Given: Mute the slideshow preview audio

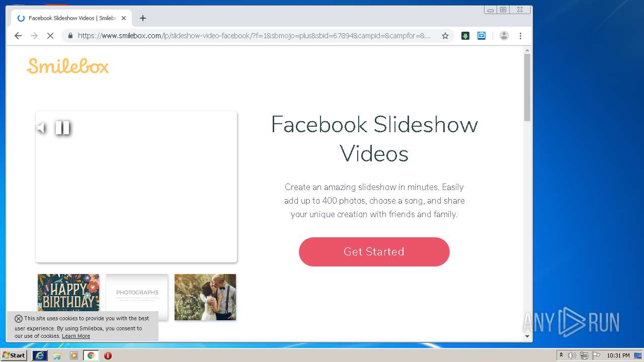Looking at the screenshot, I should (42, 128).
